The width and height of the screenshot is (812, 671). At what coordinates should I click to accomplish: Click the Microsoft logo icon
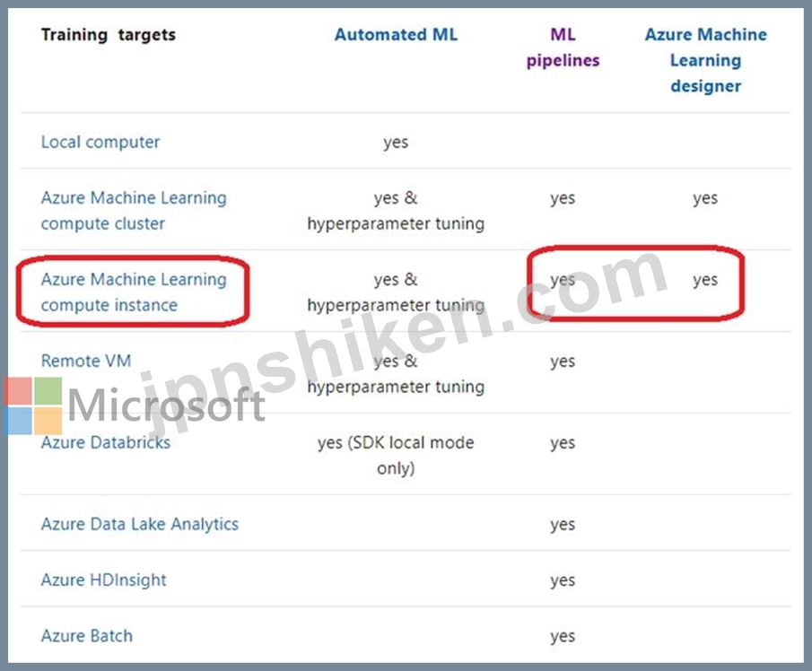point(32,405)
